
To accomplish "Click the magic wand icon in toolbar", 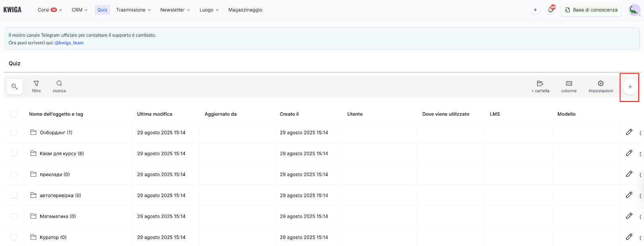I will point(14,87).
